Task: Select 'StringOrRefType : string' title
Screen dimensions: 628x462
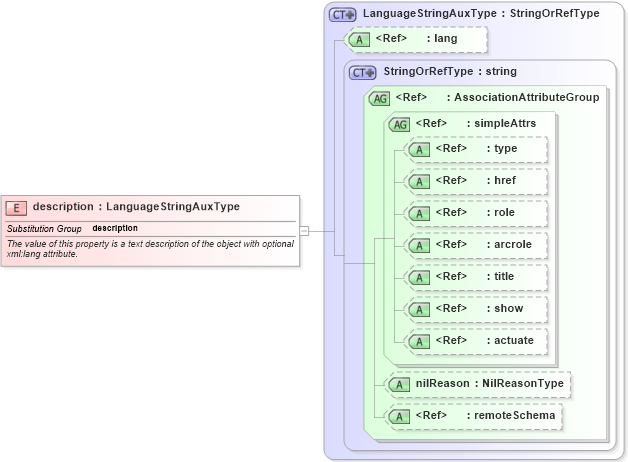Action: [x=450, y=71]
